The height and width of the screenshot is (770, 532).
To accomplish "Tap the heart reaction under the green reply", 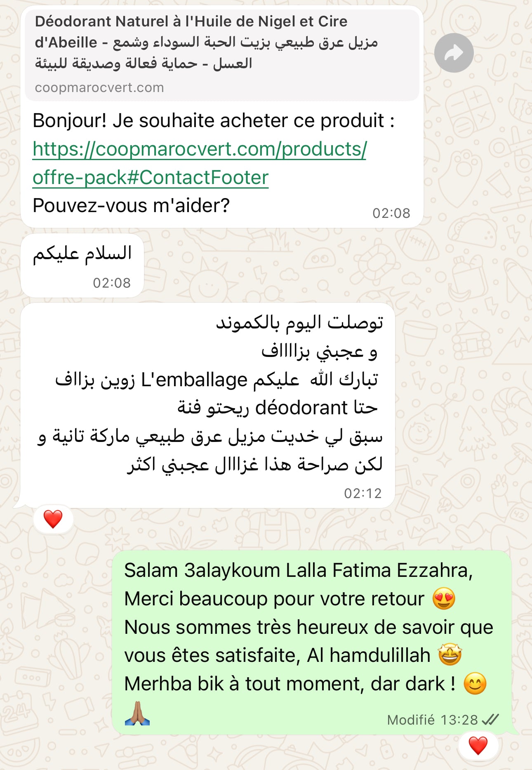I will click(478, 746).
